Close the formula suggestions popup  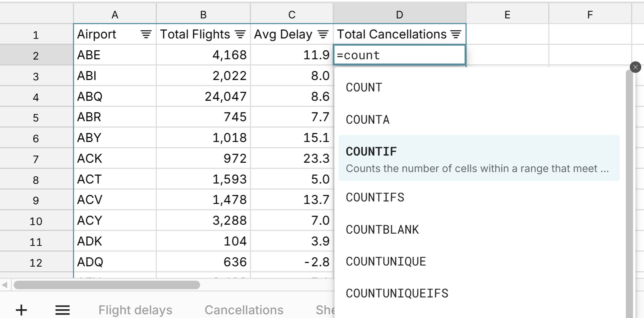635,67
